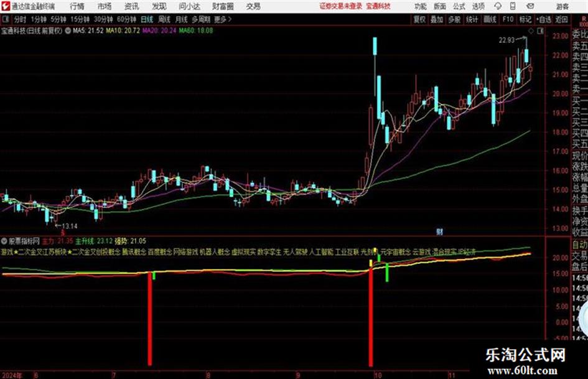Click the MA5: 21.52 indicator value
588x379 pixels.
click(x=88, y=30)
